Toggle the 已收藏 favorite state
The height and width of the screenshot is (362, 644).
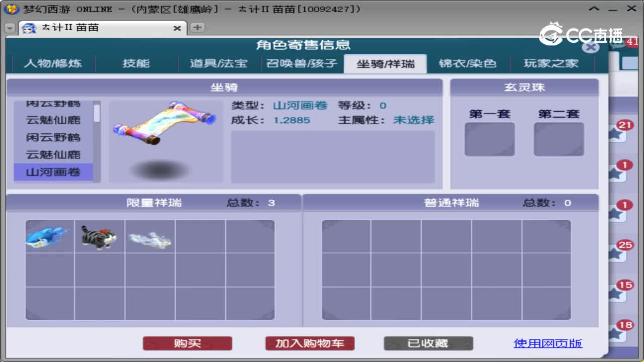click(x=428, y=343)
